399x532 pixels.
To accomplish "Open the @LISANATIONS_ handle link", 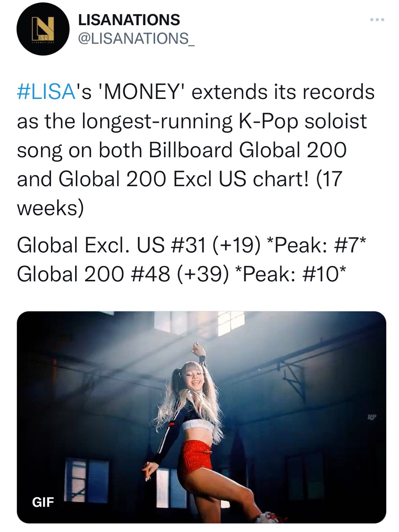I will (x=136, y=39).
